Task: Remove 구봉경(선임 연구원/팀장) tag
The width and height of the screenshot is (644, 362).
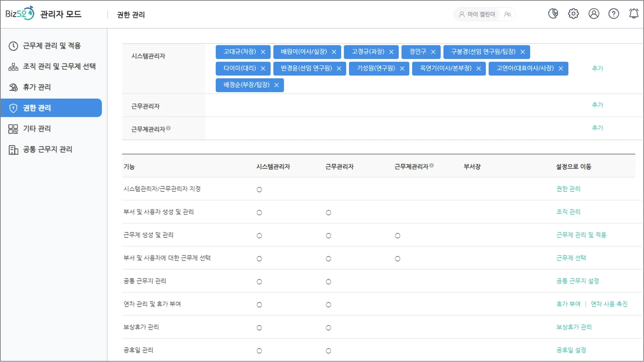Action: [523, 52]
